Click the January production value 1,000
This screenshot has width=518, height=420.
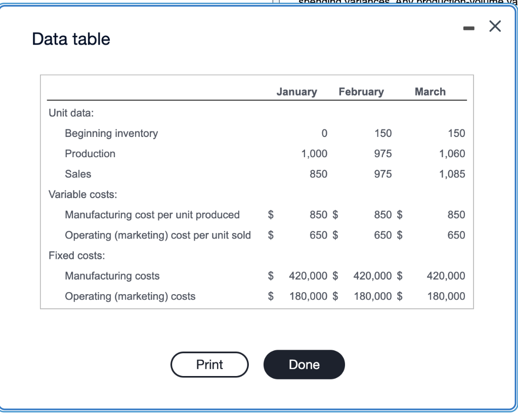point(315,154)
